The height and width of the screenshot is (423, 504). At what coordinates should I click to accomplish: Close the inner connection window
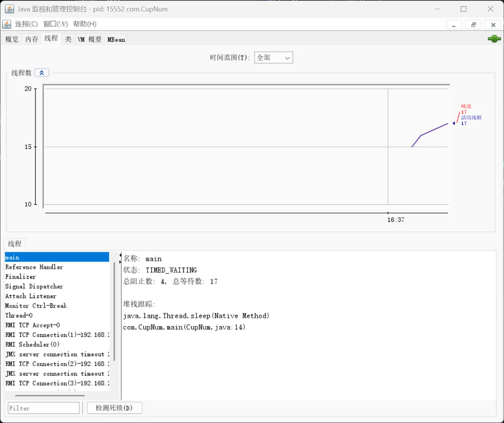click(493, 25)
